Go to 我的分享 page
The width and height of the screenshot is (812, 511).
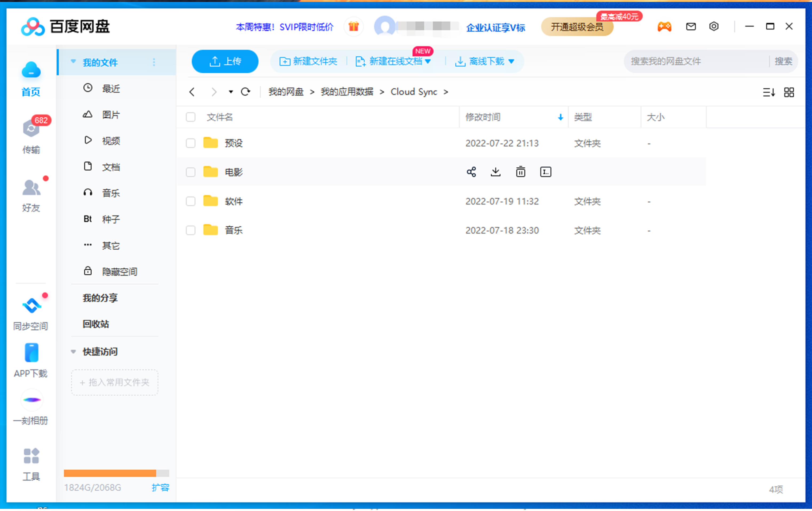click(100, 298)
